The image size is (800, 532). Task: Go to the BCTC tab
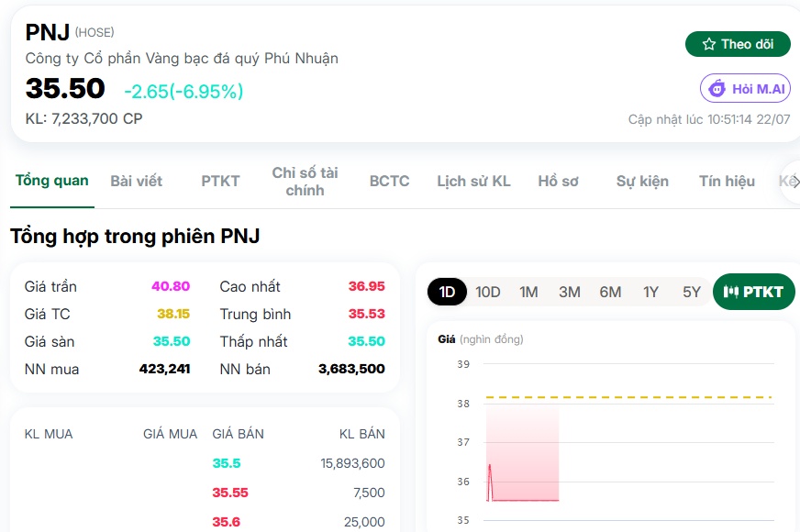pos(389,181)
